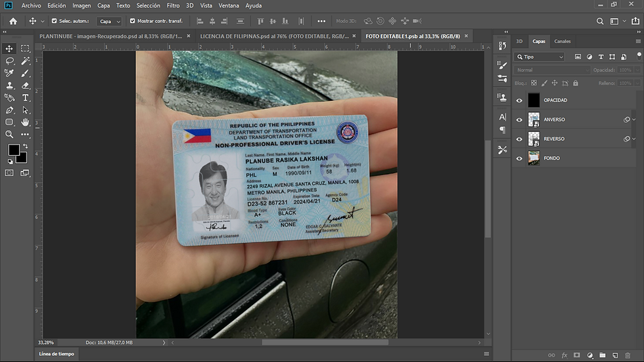Click the Delete layer trash icon

(x=627, y=355)
